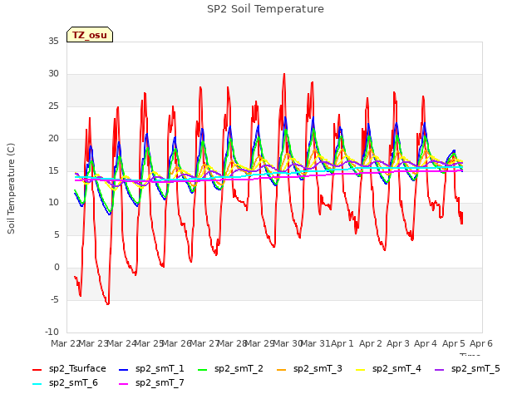The image size is (532, 399).
Task: Toggle the sp2_smT_5 legend entry
Action: tap(467, 368)
